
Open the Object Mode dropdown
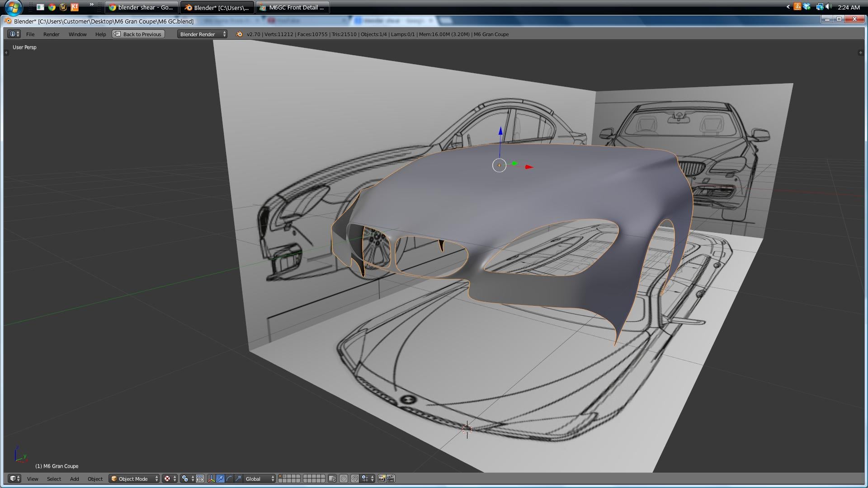[x=134, y=479]
